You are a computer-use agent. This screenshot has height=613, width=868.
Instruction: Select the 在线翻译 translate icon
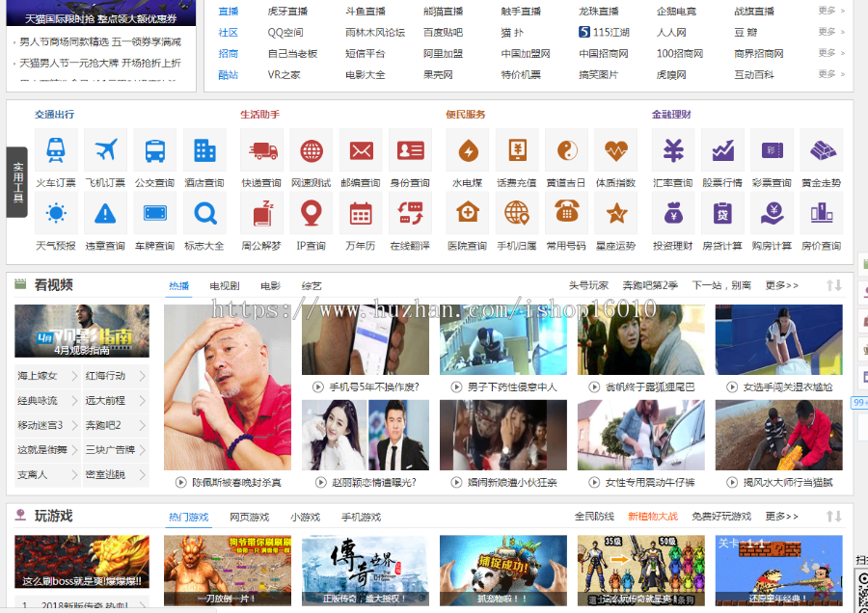click(410, 213)
